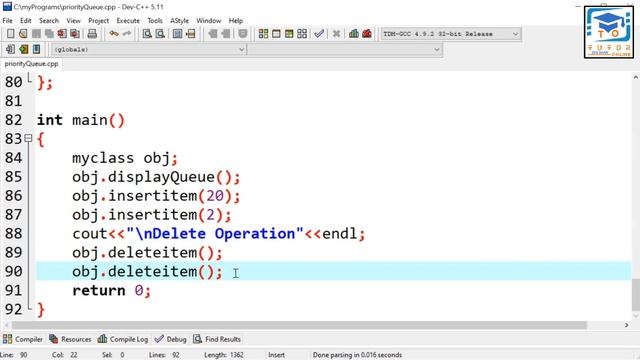Click the Debug checkmark icon

pos(319,34)
